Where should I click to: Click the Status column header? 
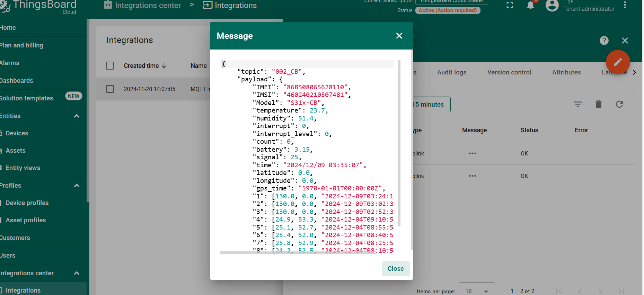coord(529,130)
